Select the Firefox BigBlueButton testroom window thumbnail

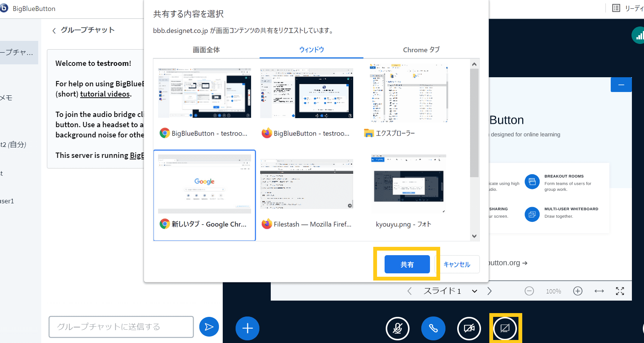click(x=307, y=93)
